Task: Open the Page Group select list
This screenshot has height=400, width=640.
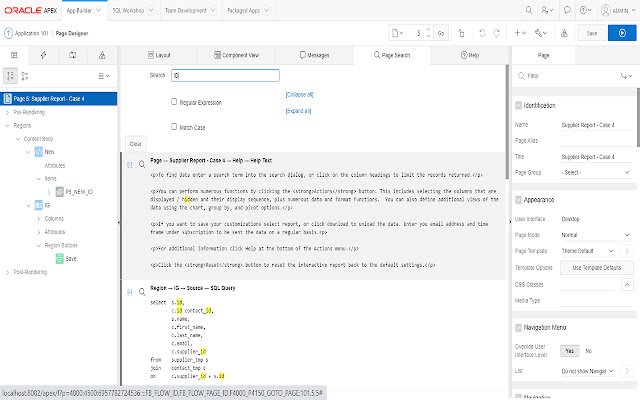Action: 596,173
